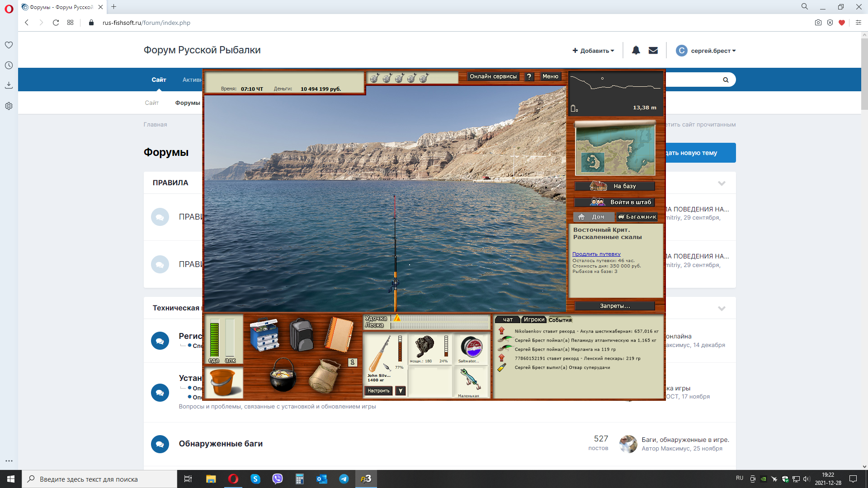The width and height of the screenshot is (868, 488).
Task: Switch to the События tab
Action: click(x=560, y=320)
